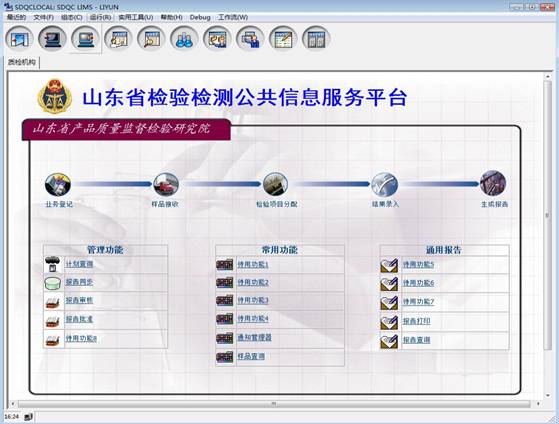The height and width of the screenshot is (424, 559).
Task: Click the exit door toolbar icon
Action: [20, 38]
